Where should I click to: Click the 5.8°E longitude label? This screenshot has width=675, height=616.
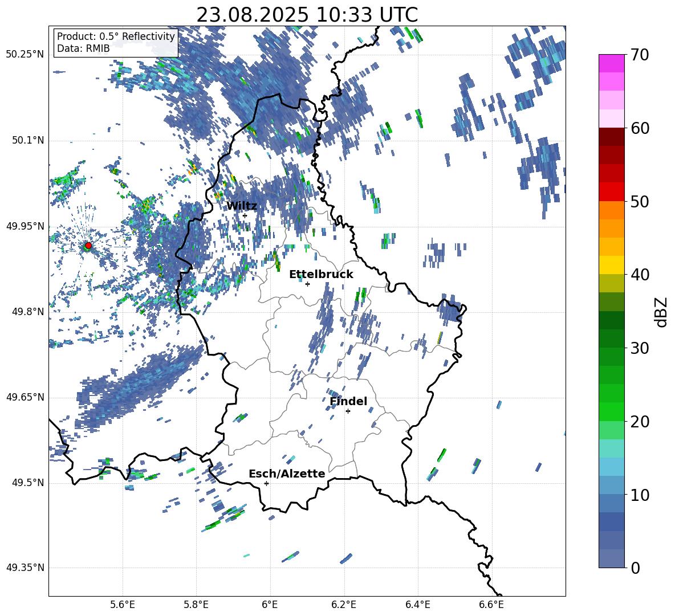tap(196, 605)
